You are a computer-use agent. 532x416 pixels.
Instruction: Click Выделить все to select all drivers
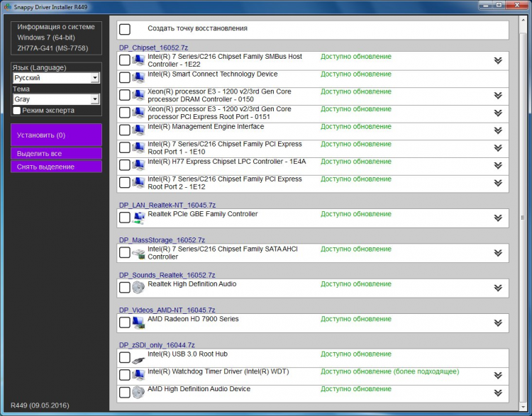coord(56,154)
